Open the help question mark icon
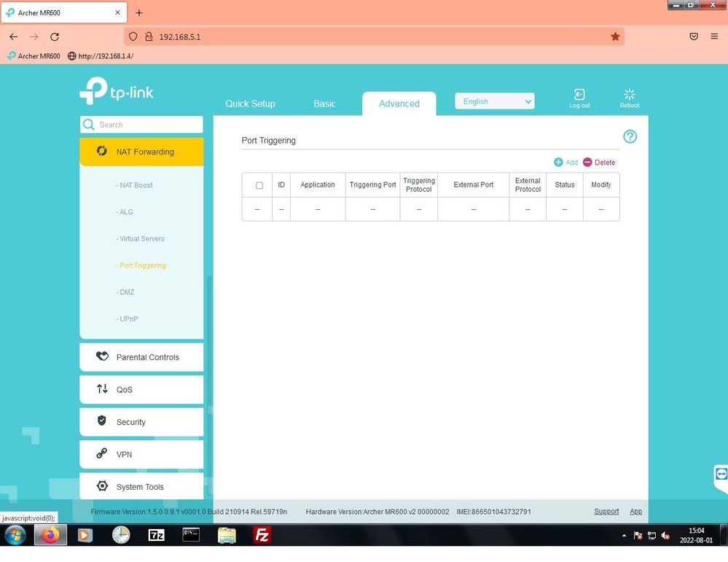The image size is (728, 562). pyautogui.click(x=630, y=137)
